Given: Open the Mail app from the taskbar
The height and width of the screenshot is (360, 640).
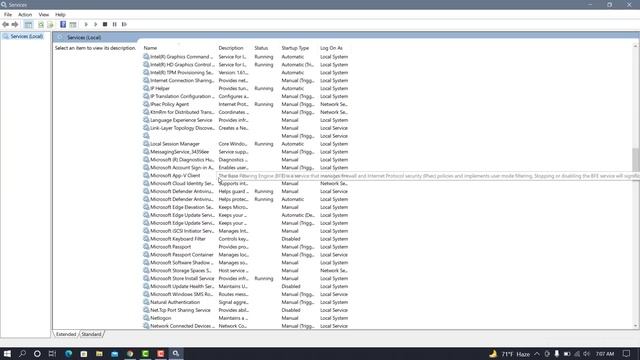Looking at the screenshot, I should [115, 353].
